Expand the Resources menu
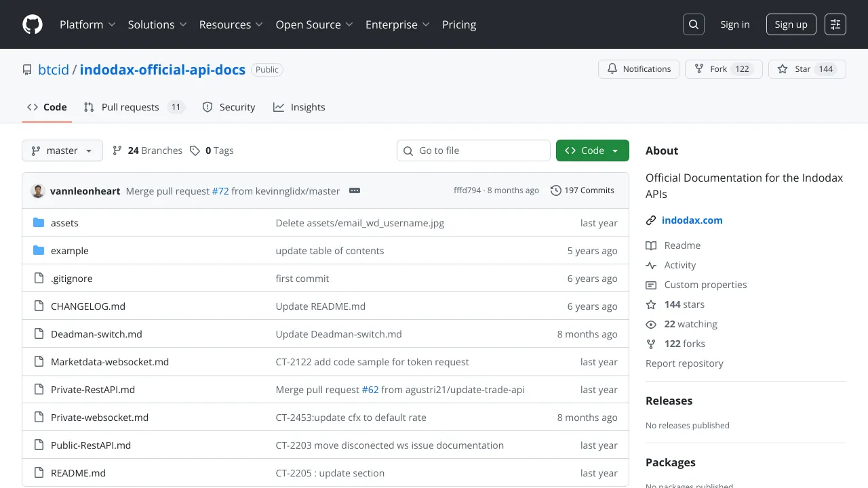 231,24
